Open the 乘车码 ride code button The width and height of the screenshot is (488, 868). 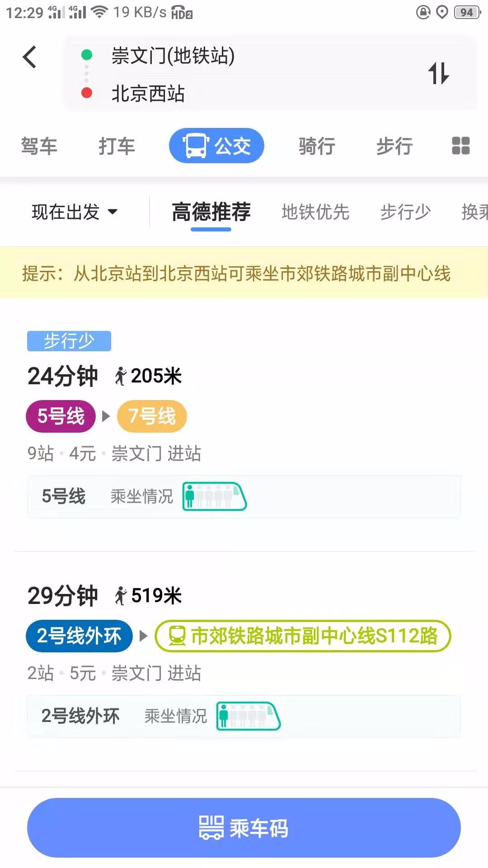[x=244, y=828]
